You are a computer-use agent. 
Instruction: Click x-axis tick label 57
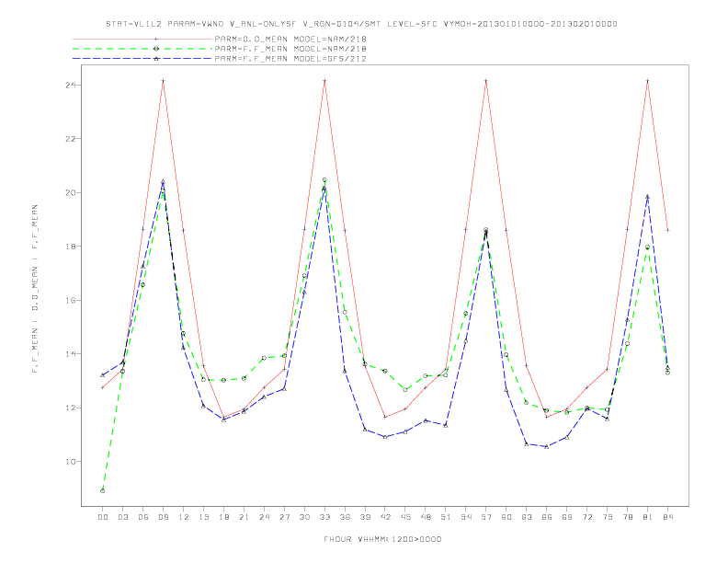(486, 517)
